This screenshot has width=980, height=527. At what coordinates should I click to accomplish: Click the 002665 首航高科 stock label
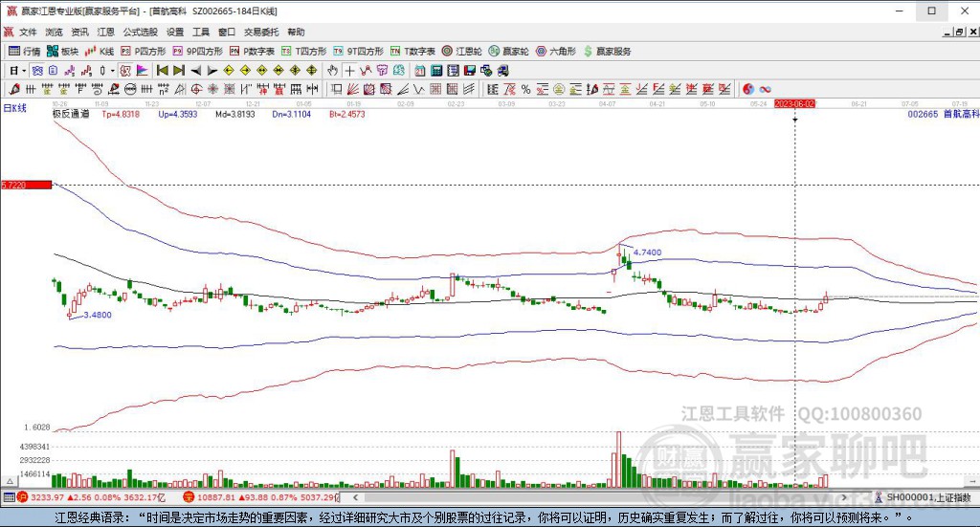pyautogui.click(x=943, y=114)
